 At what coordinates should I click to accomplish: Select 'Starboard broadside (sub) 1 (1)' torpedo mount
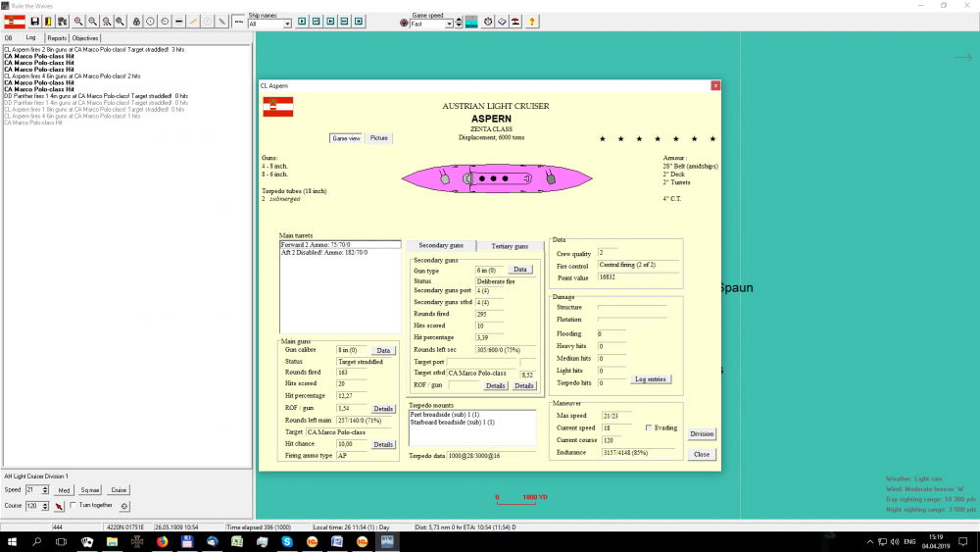(x=472, y=422)
